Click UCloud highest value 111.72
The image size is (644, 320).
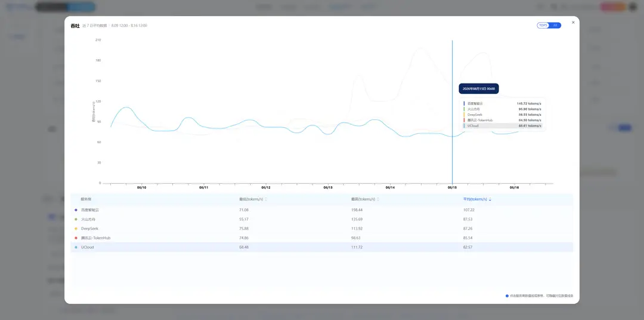(x=357, y=247)
